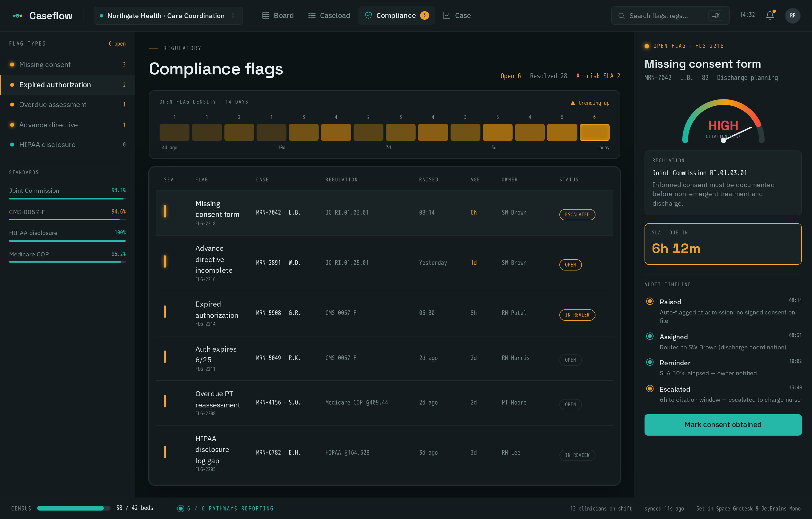This screenshot has width=812, height=519.
Task: Click the Escalated timeline marker
Action: coord(650,388)
